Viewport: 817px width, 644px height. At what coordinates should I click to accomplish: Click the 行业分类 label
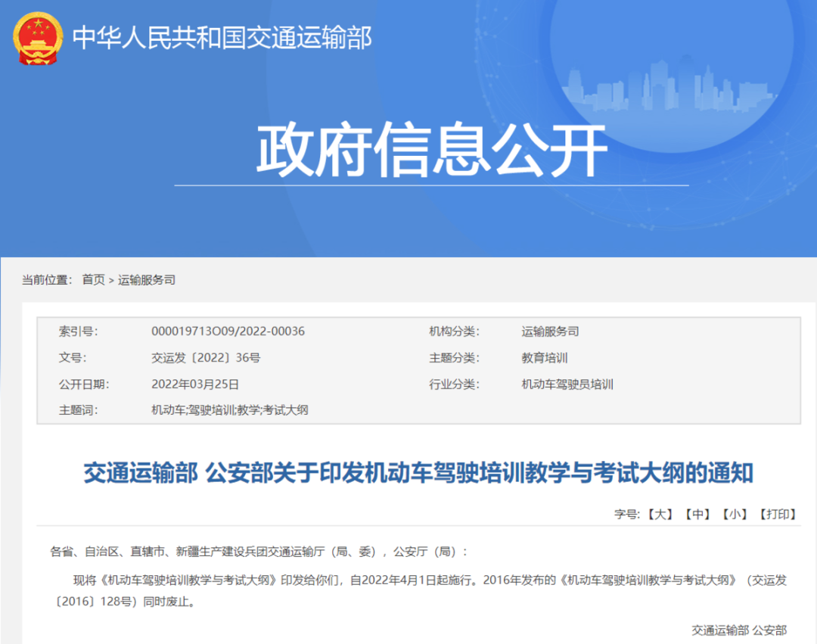click(x=455, y=384)
